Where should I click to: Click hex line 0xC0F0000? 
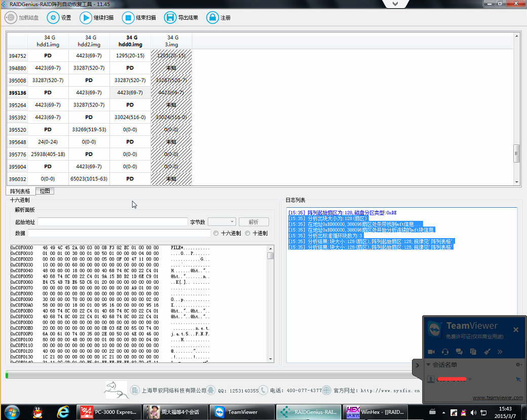point(110,248)
